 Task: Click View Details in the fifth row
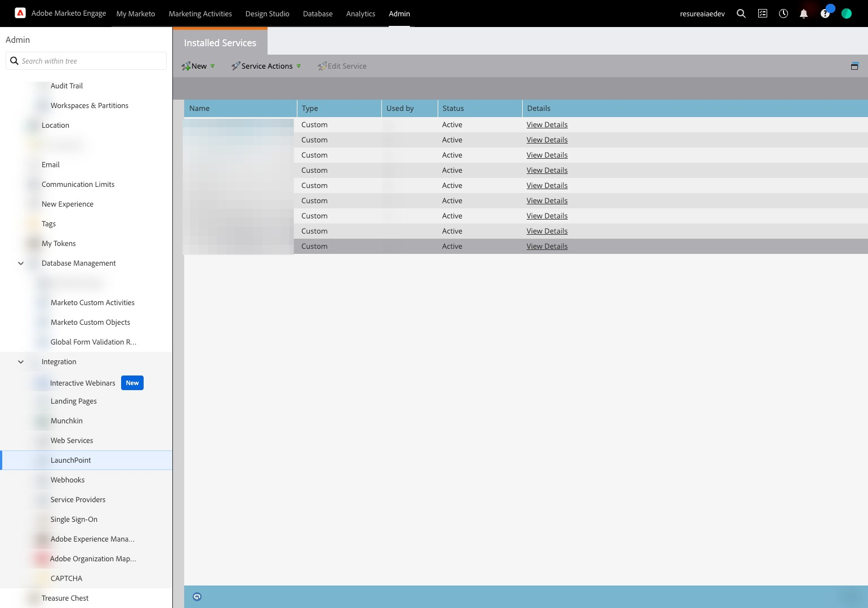547,185
